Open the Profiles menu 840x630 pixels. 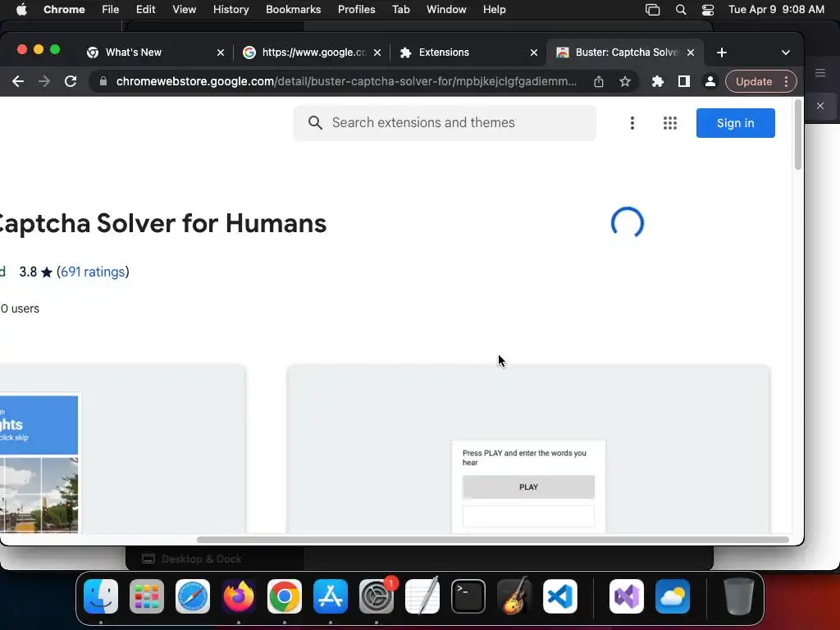(356, 10)
